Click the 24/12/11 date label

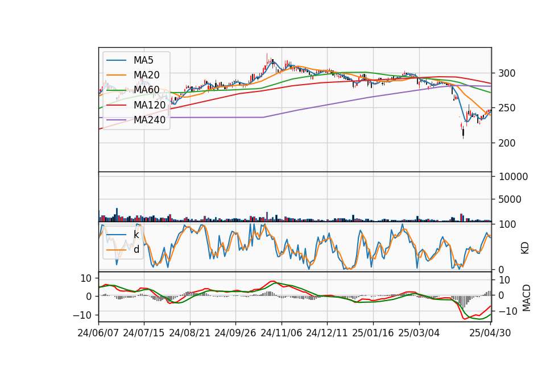pos(326,333)
